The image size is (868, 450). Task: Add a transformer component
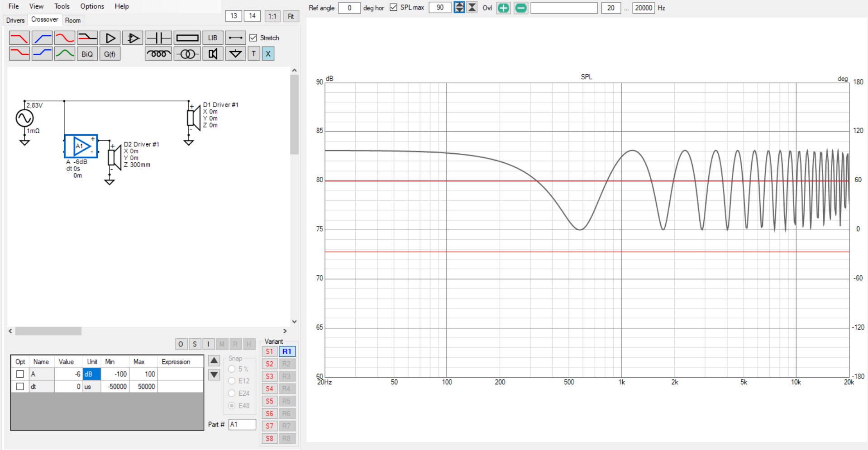point(187,54)
